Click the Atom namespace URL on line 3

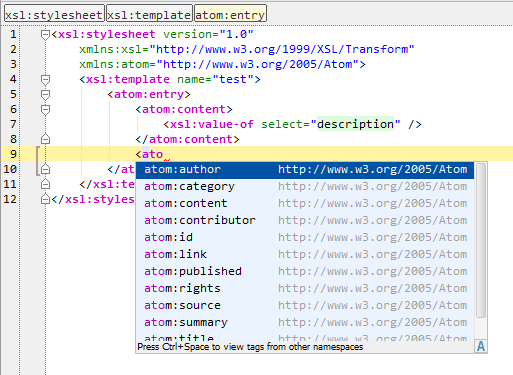[258, 64]
